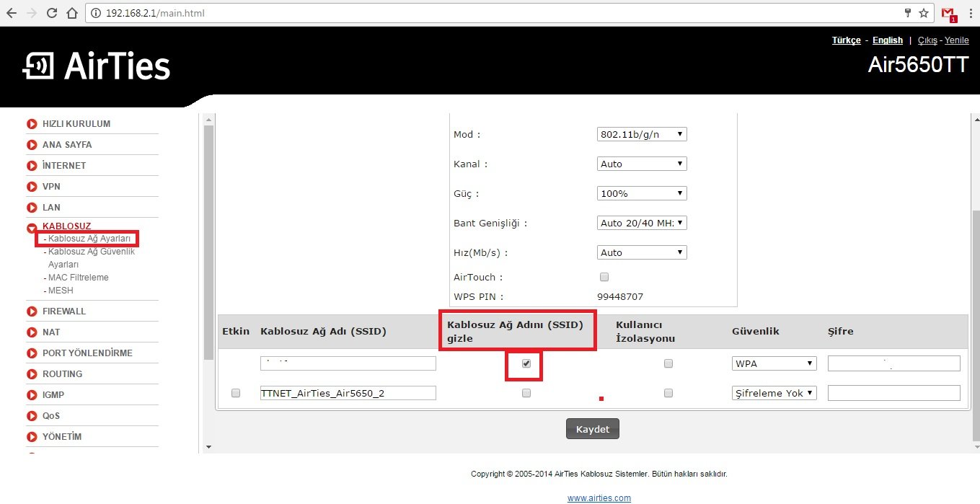This screenshot has width=980, height=504.
Task: Enable the TTNET_AirTies_Air5650_2 Etkin checkbox
Action: 236,393
